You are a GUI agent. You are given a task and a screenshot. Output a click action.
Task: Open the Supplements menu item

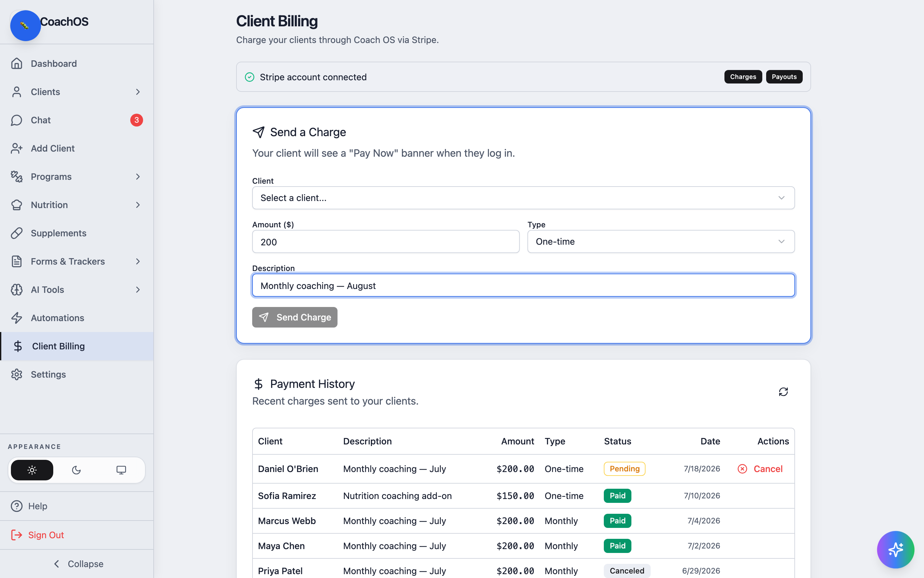77,233
